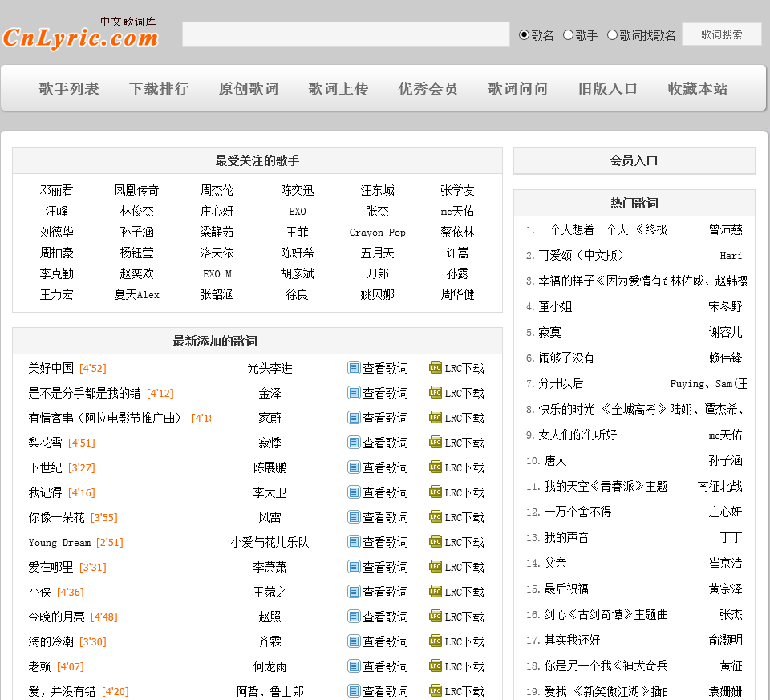The height and width of the screenshot is (700, 770).
Task: Click the LRC download icon for 爱在哪里
Action: click(435, 566)
